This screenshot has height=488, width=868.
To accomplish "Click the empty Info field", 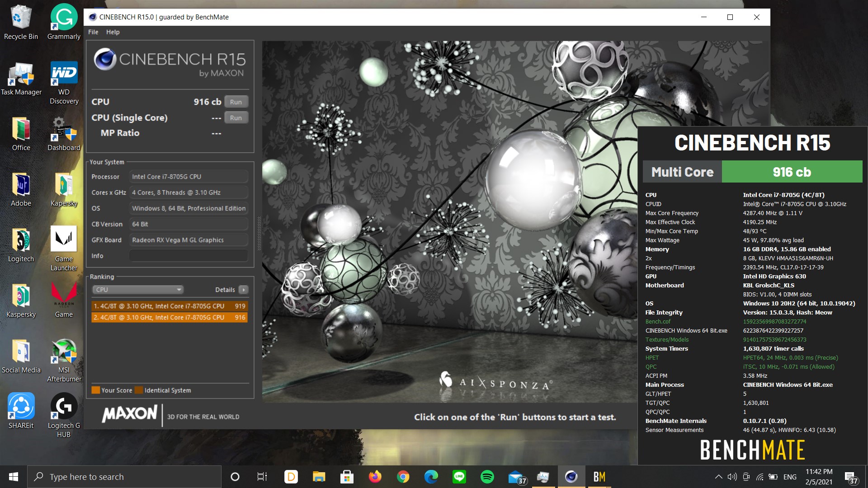I will (189, 256).
